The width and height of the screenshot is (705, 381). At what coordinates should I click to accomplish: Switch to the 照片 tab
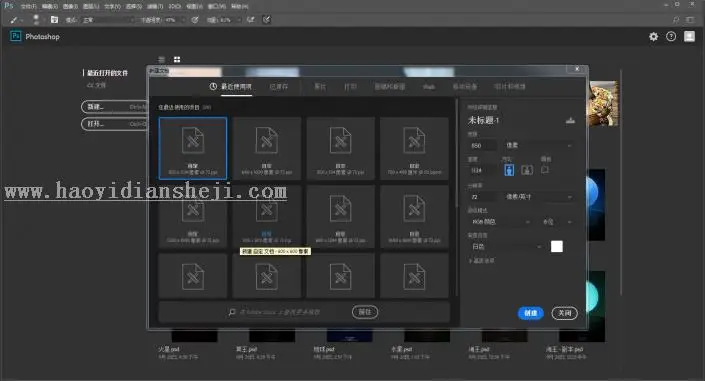click(320, 86)
